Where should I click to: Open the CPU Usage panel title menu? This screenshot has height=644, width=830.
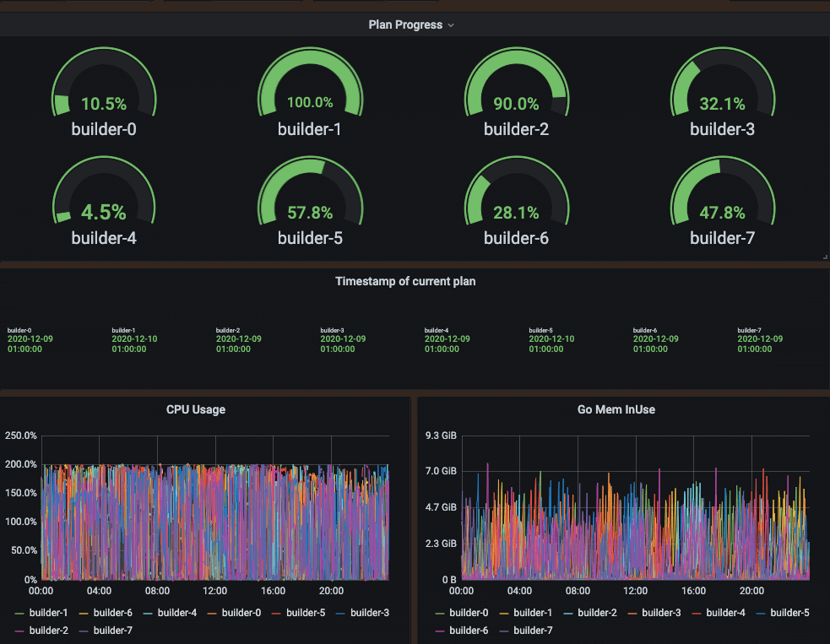coord(195,409)
